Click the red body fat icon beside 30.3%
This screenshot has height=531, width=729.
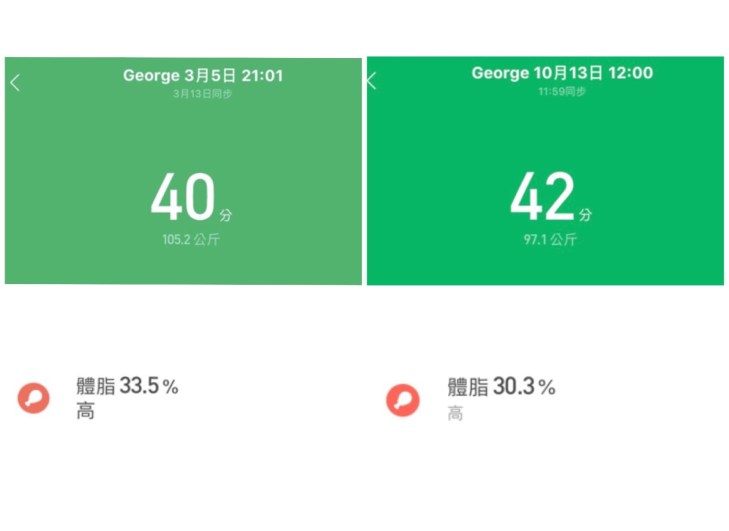403,400
